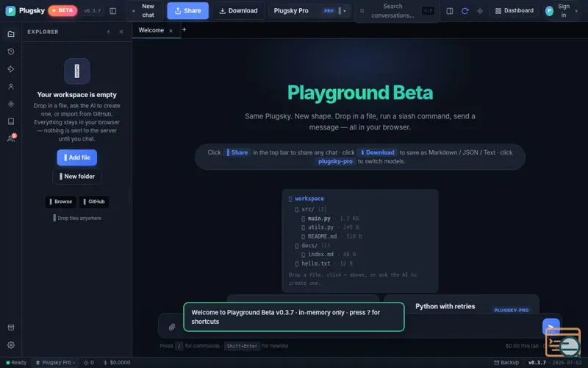Click the BETA badge in header
The image size is (588, 368).
point(62,10)
